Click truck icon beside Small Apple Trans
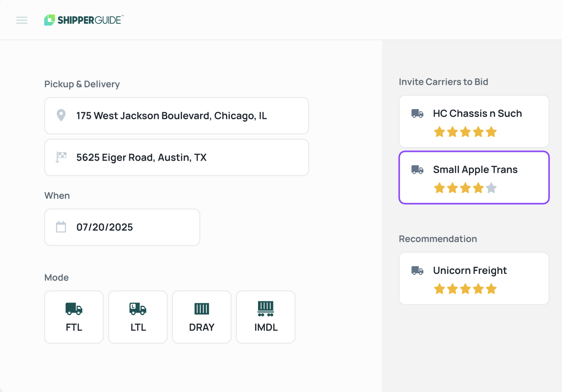 click(x=417, y=169)
